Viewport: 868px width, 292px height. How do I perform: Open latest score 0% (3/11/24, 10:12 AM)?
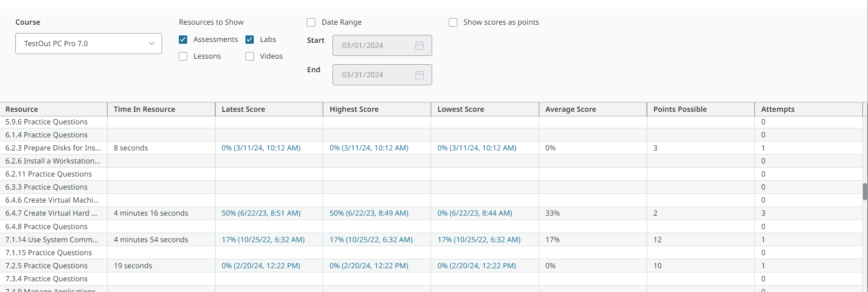click(x=261, y=148)
